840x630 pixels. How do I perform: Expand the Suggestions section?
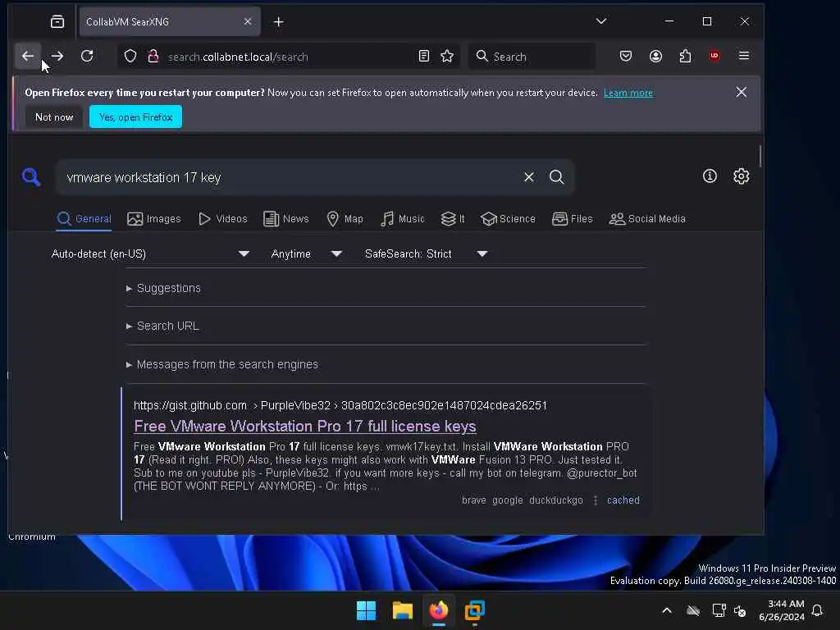pyautogui.click(x=163, y=288)
